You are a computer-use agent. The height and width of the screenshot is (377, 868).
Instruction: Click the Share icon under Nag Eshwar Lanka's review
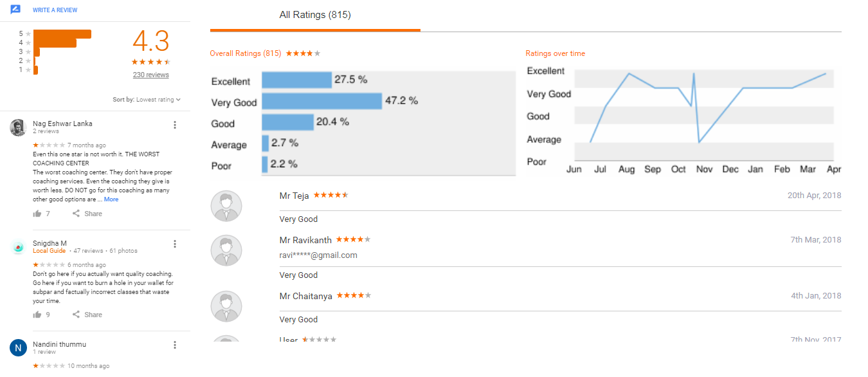tap(76, 214)
